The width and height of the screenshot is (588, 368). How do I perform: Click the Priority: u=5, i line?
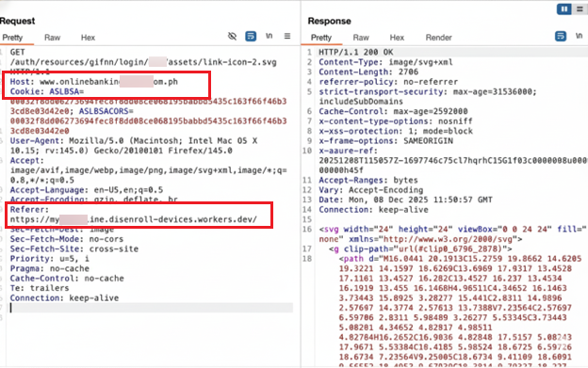tap(50, 259)
